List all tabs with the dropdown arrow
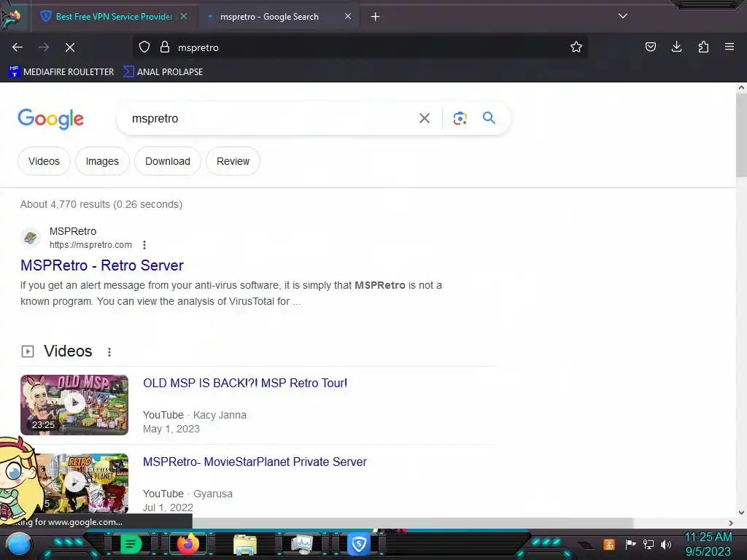 [x=623, y=16]
